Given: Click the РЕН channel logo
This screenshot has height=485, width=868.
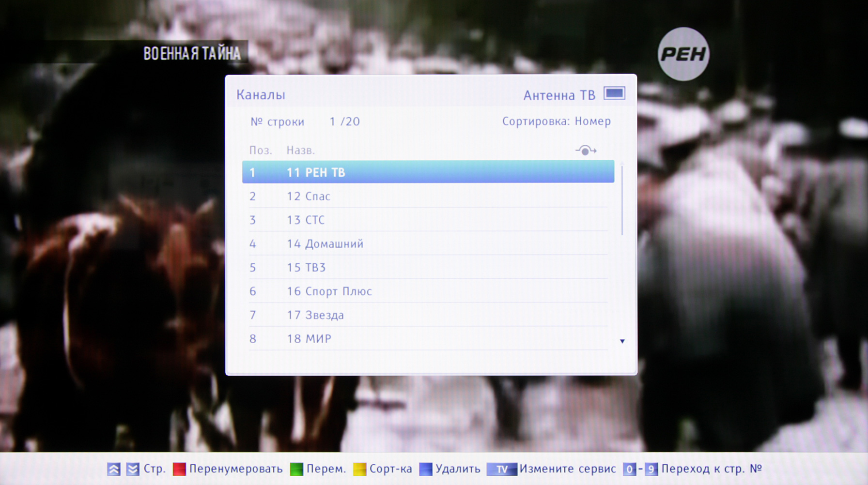Looking at the screenshot, I should (x=683, y=54).
